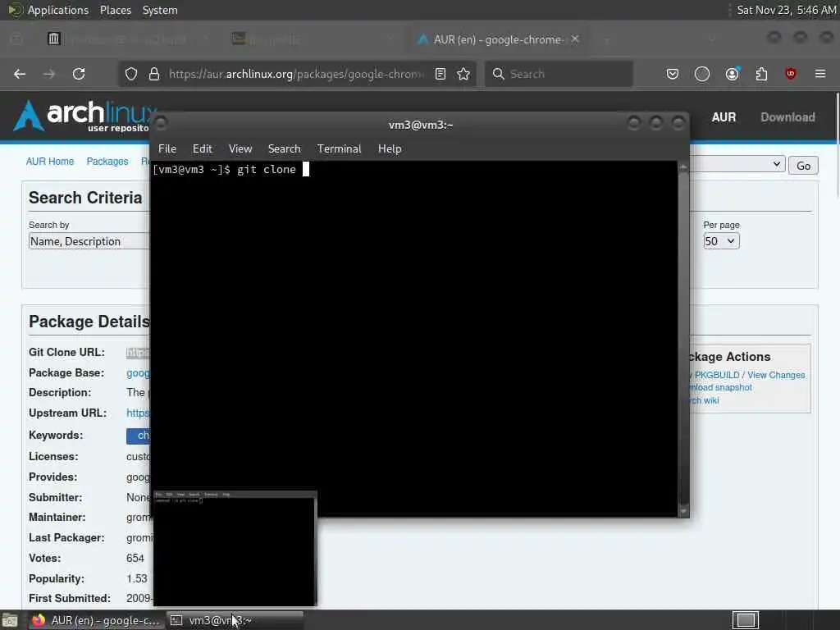The height and width of the screenshot is (630, 840).
Task: Open Firefox account icon
Action: [x=733, y=74]
